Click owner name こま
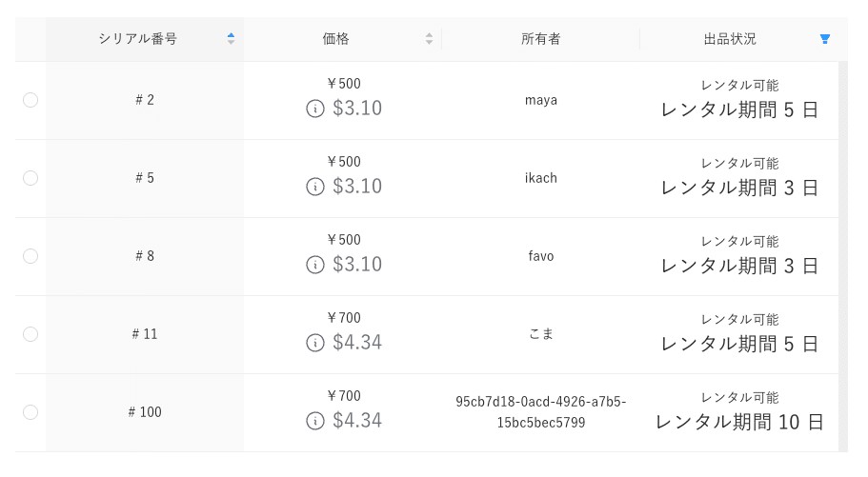 click(541, 333)
